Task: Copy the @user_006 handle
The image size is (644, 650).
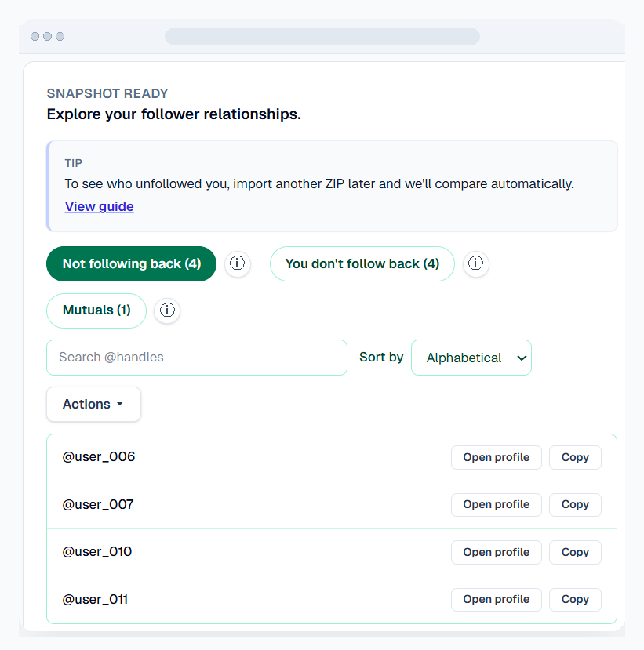Action: tap(575, 457)
